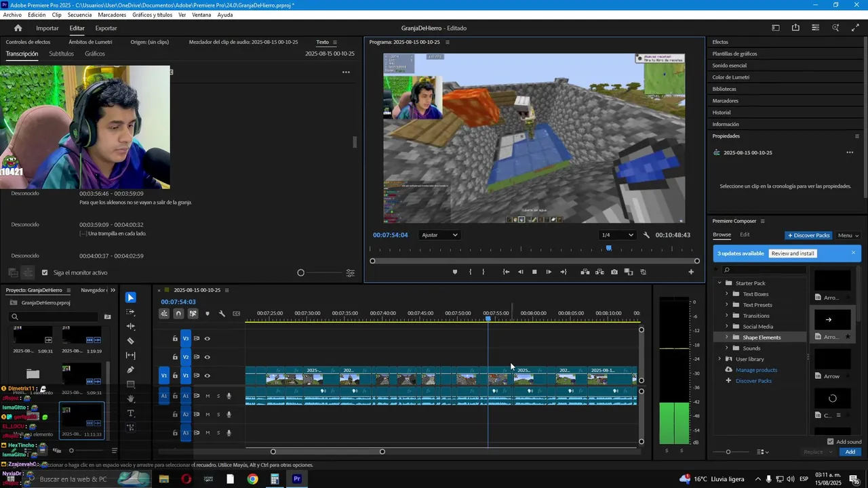Open the comparison view button

[x=629, y=272]
